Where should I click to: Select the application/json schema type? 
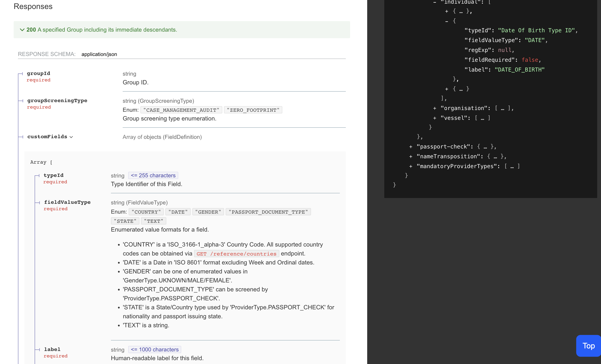(99, 54)
